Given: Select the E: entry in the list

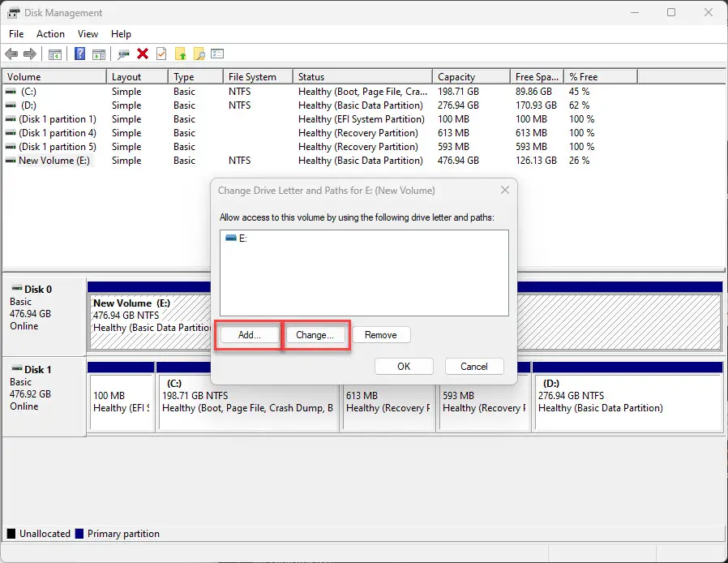Looking at the screenshot, I should [x=242, y=239].
